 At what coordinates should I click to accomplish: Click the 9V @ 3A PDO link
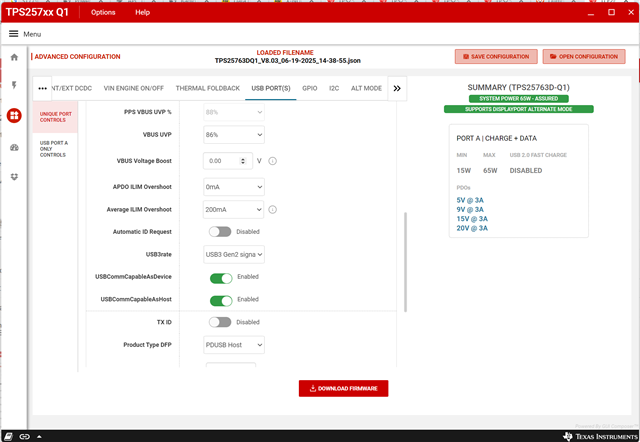tap(470, 209)
